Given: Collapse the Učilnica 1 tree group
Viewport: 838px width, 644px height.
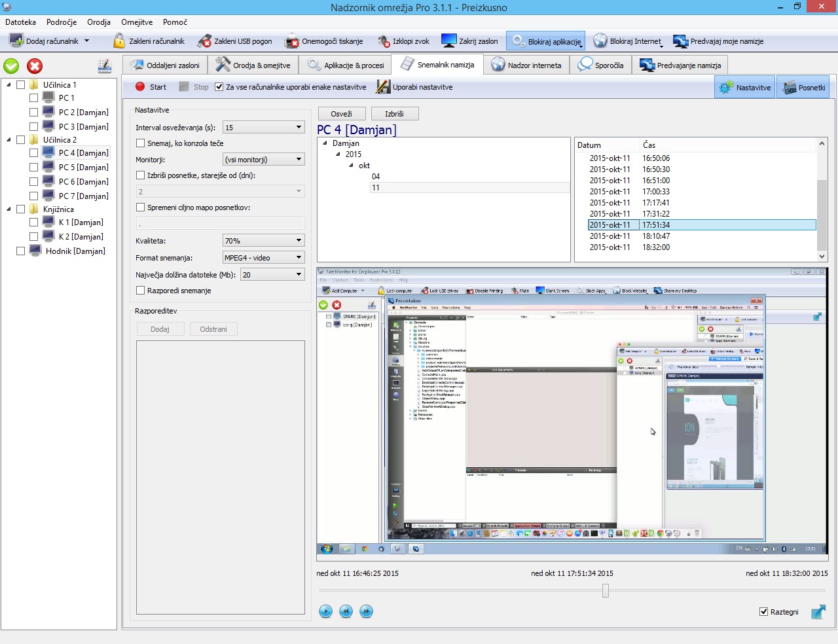Looking at the screenshot, I should click(x=9, y=84).
